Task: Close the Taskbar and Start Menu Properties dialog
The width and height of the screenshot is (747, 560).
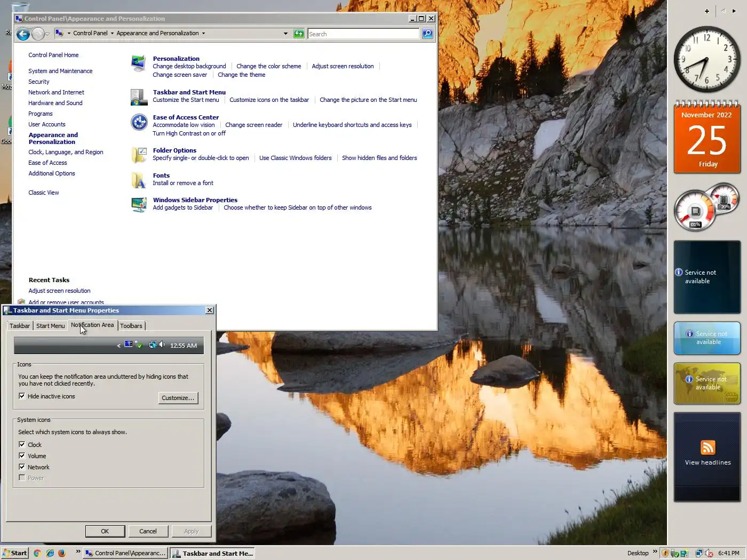Action: (x=210, y=310)
